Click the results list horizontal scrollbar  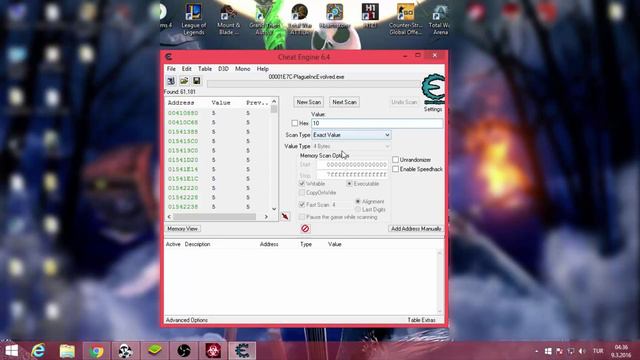218,217
